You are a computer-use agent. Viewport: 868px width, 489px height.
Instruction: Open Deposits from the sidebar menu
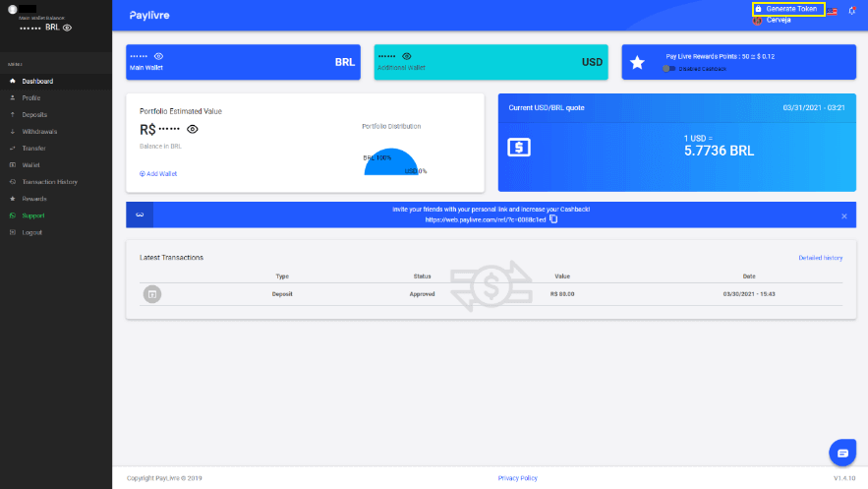coord(34,114)
